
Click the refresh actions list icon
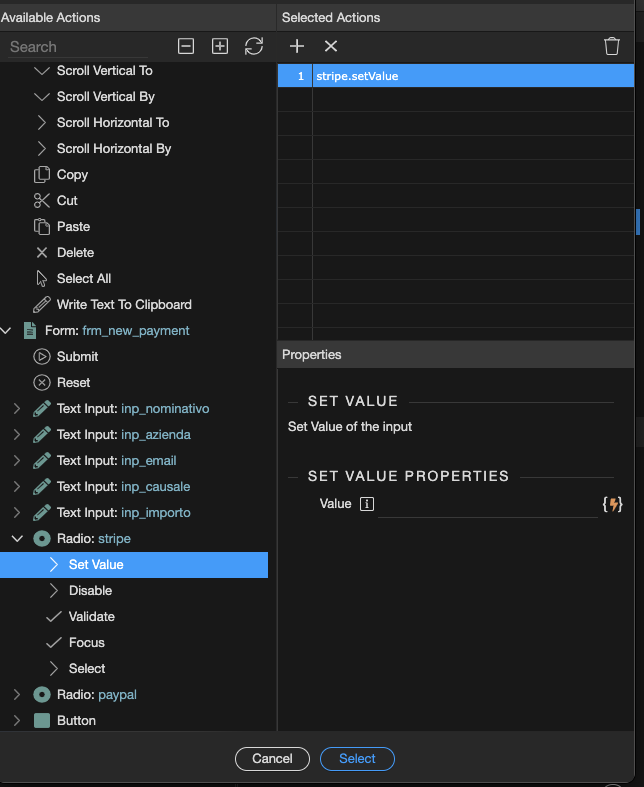(x=254, y=46)
